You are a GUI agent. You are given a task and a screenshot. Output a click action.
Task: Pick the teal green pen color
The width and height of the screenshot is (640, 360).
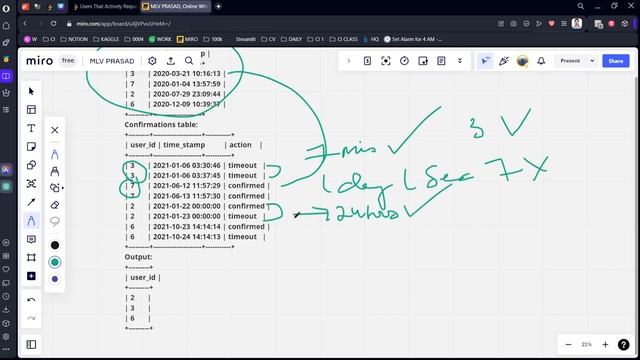coord(55,262)
